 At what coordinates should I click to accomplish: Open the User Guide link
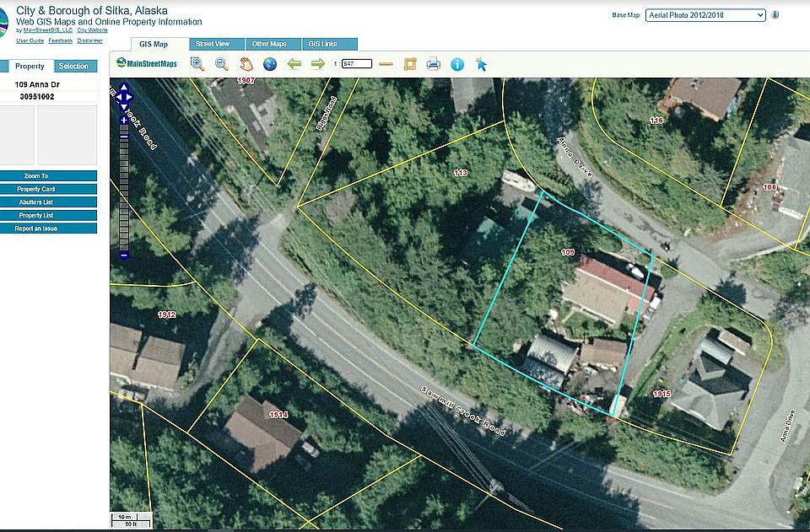[30, 40]
